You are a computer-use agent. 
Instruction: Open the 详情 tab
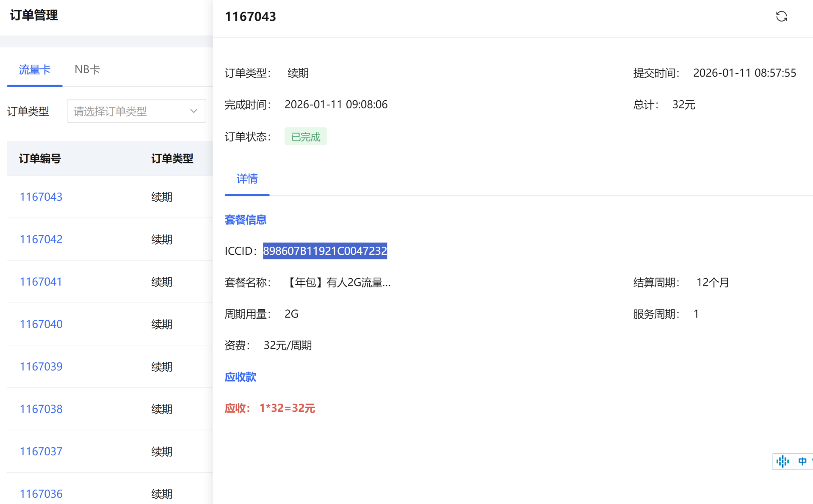[247, 179]
